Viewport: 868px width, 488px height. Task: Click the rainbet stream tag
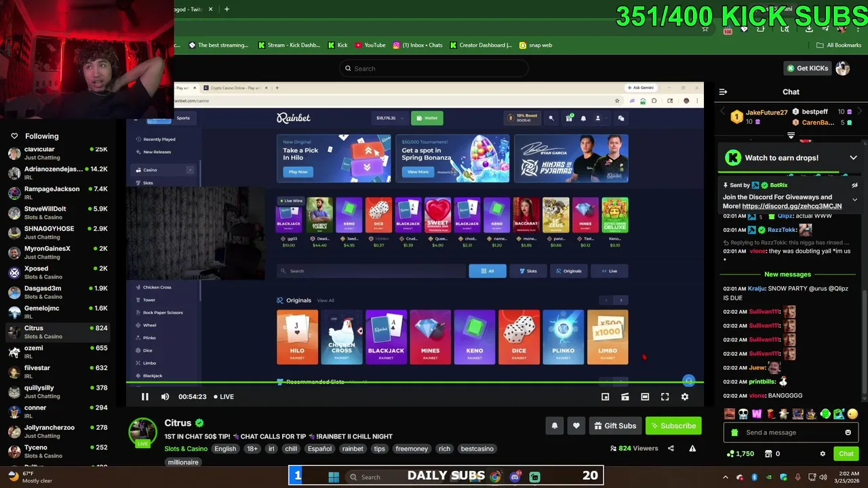[353, 449]
